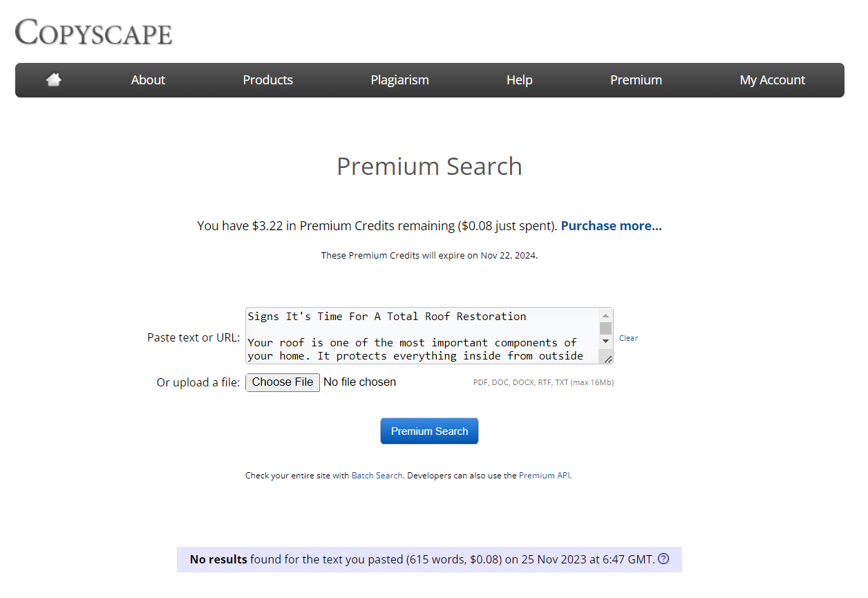Open the Batch Search link

point(377,476)
